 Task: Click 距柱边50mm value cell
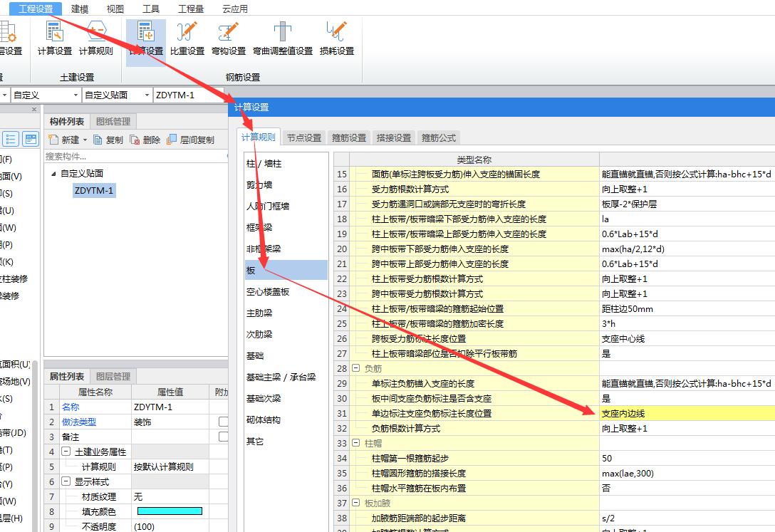click(x=687, y=308)
